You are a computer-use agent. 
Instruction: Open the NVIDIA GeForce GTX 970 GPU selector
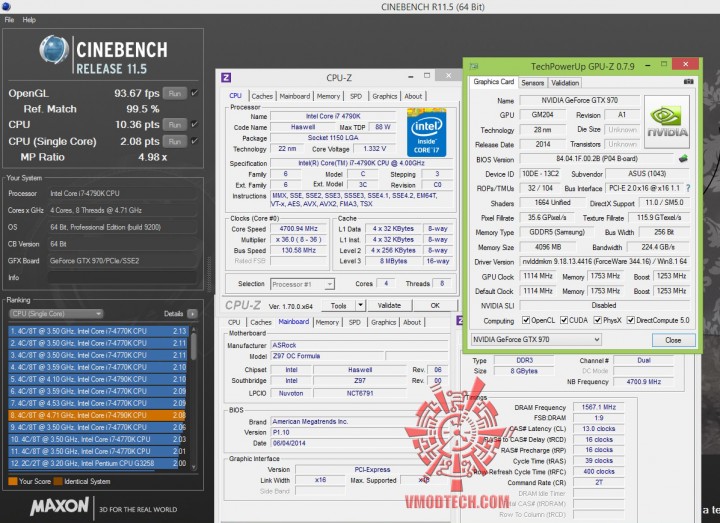click(536, 340)
